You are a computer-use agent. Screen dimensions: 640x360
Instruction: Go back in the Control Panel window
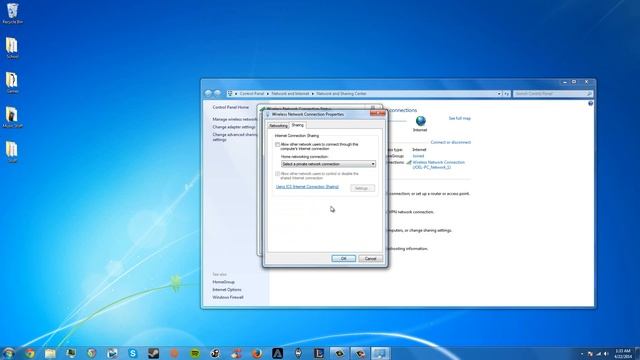tap(208, 93)
